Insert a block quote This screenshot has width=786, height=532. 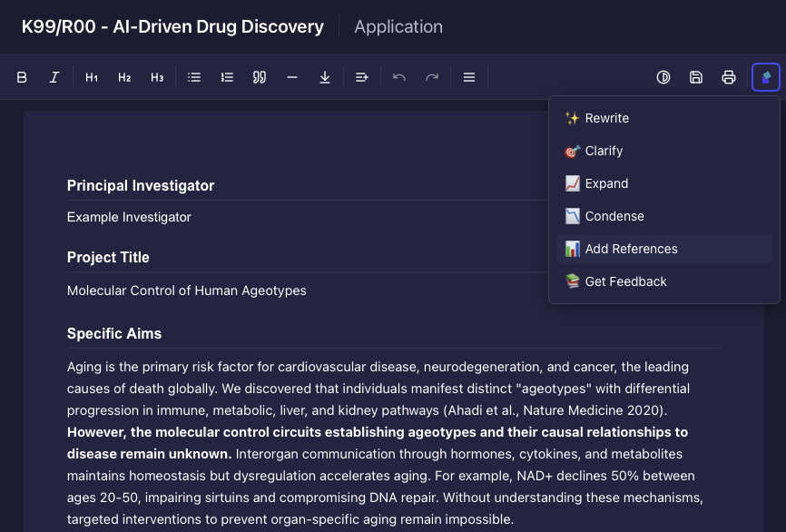(260, 77)
